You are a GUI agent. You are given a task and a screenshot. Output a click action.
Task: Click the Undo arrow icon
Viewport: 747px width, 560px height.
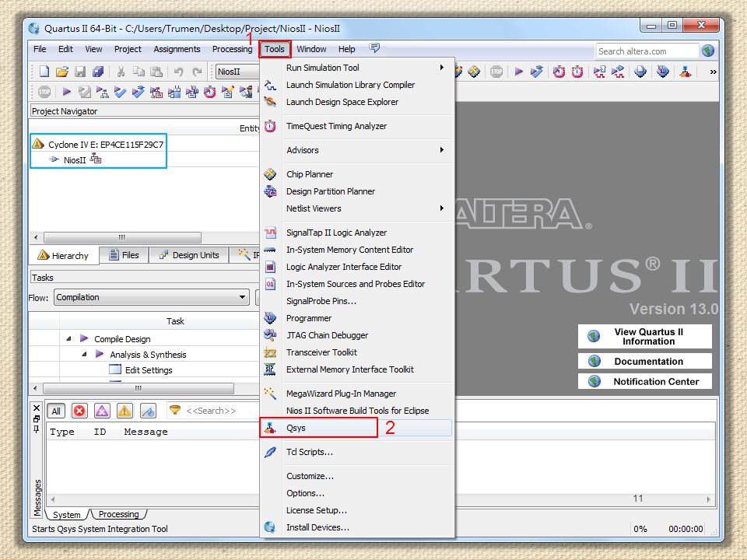(x=179, y=72)
